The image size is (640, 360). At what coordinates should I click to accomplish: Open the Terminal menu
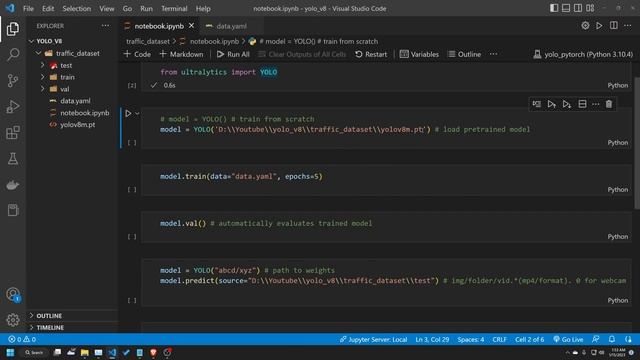(x=174, y=8)
